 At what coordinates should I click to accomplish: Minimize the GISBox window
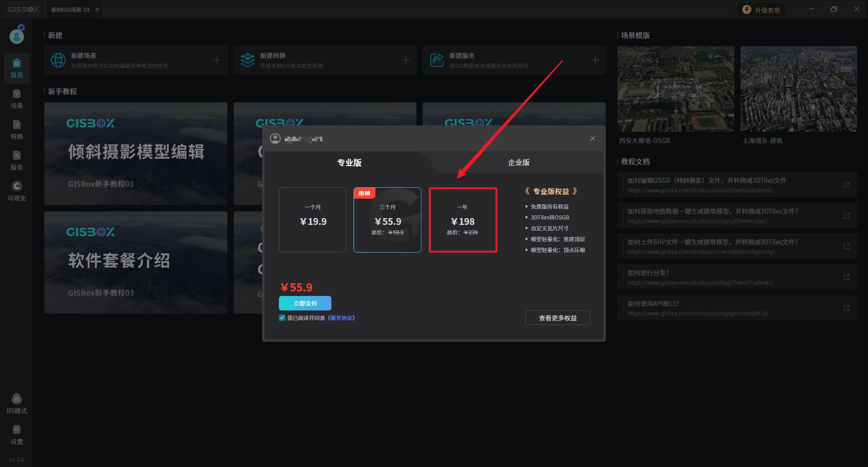[811, 9]
